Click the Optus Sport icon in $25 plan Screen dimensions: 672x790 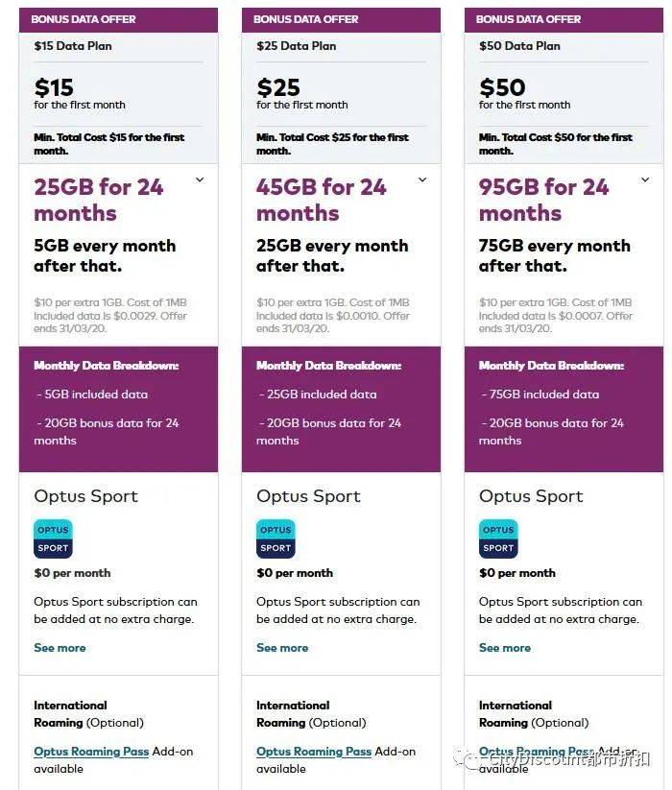276,539
